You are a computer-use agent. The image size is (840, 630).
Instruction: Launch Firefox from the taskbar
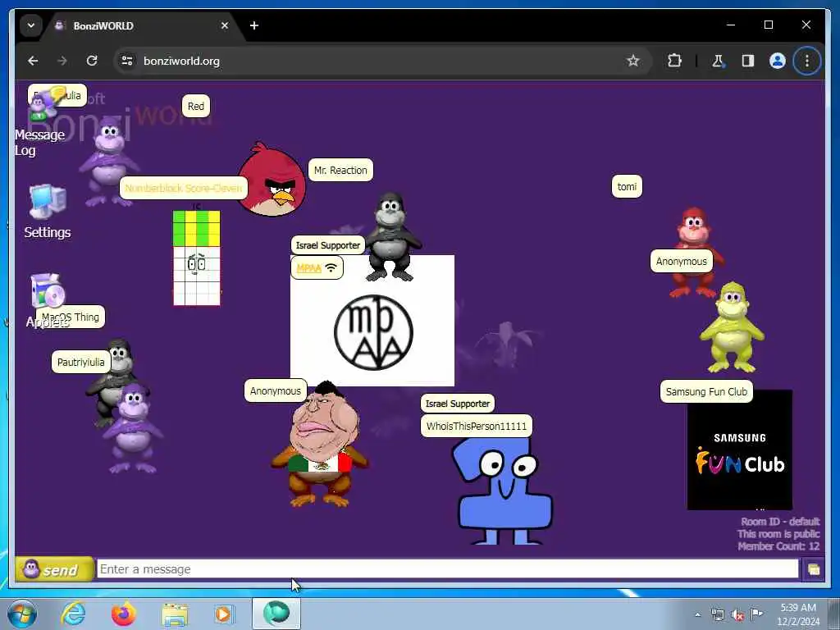124,614
